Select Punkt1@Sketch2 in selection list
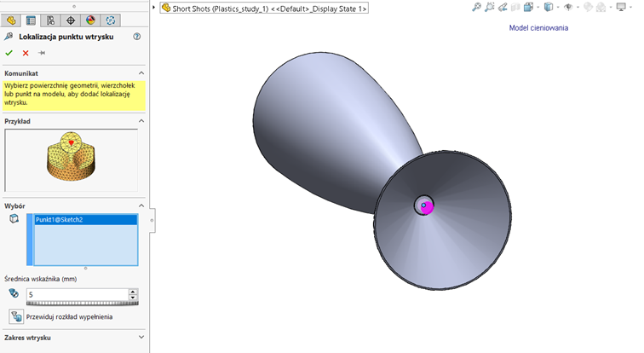 click(84, 220)
